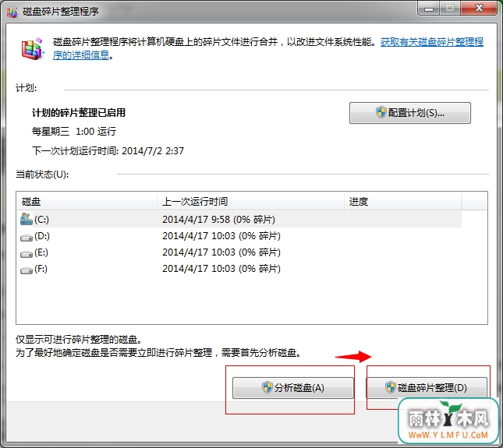The width and height of the screenshot is (503, 448).
Task: Click the C: system drive icon
Action: [x=26, y=220]
